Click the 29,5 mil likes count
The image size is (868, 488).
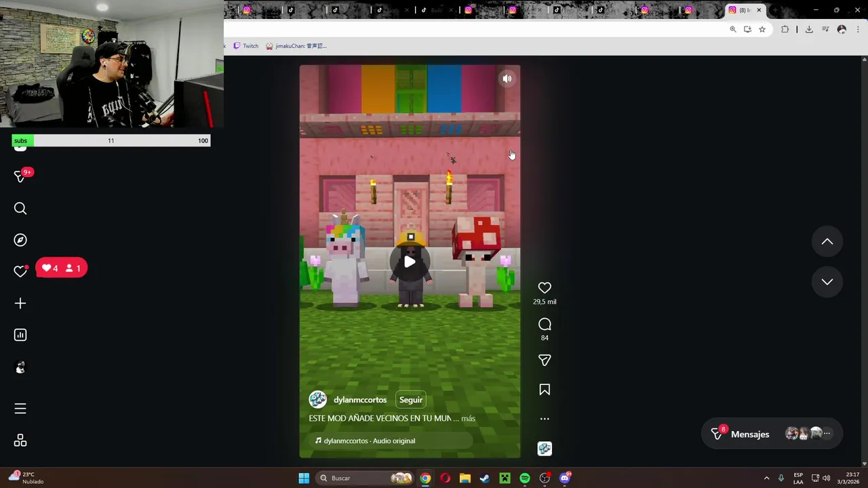[545, 302]
